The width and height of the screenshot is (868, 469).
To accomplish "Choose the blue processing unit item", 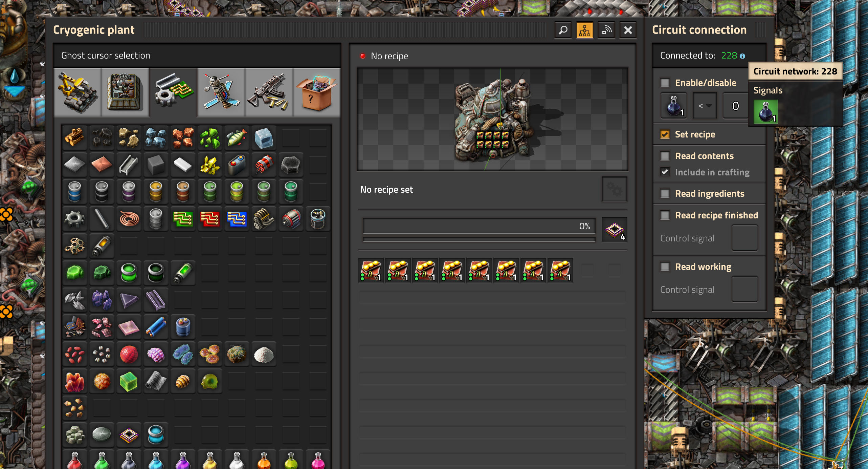I will point(237,219).
